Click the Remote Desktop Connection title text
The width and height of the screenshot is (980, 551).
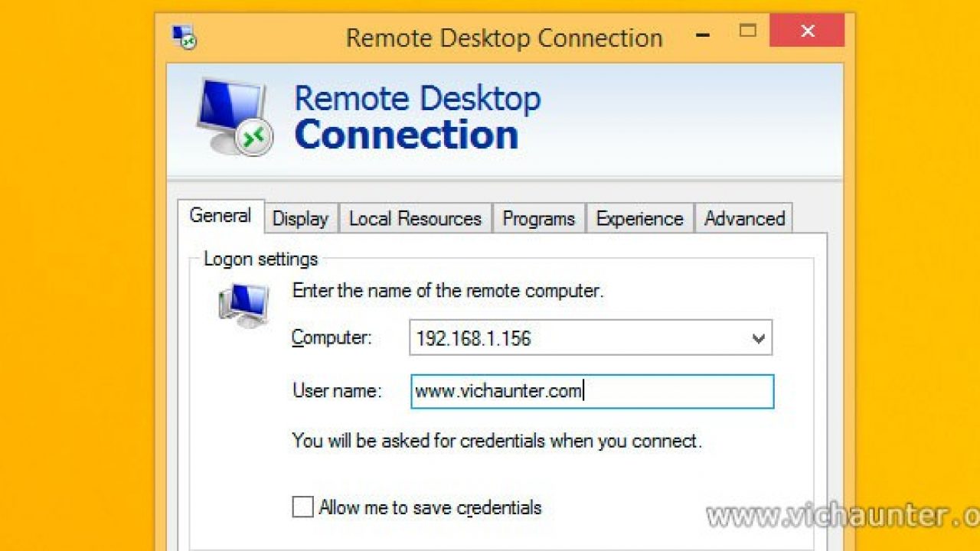(504, 38)
